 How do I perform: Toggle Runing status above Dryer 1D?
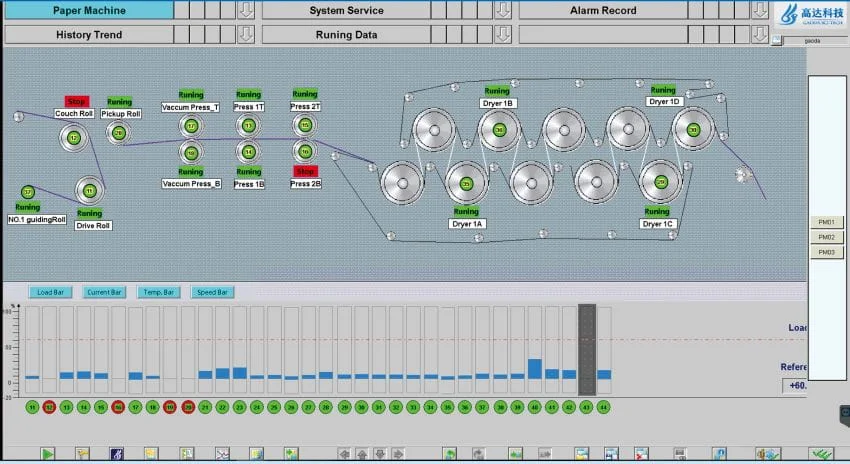[x=663, y=89]
